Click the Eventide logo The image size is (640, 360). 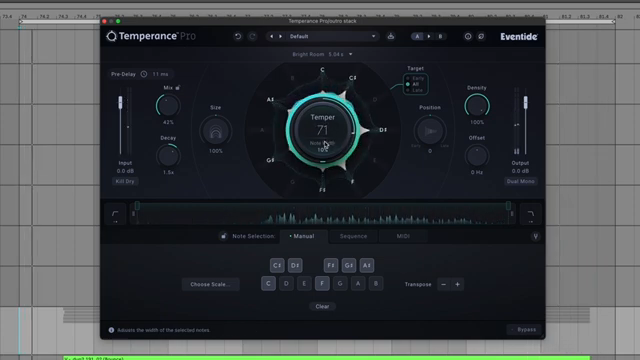pyautogui.click(x=519, y=36)
